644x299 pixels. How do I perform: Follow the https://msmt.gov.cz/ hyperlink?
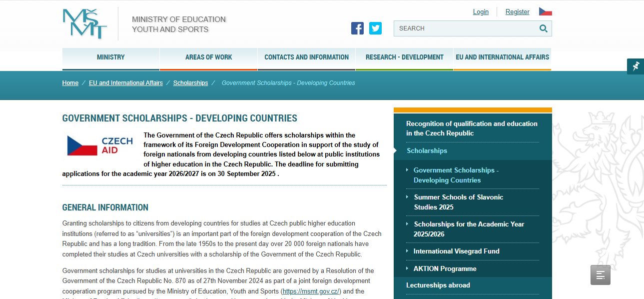pos(311,291)
